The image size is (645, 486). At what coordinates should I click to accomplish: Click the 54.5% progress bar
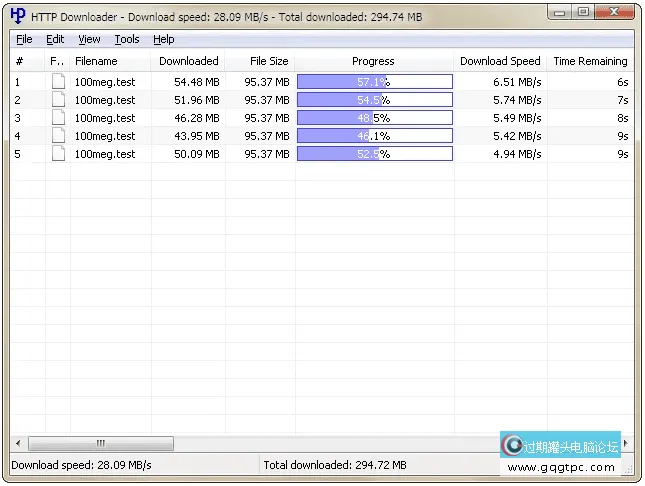pos(375,100)
